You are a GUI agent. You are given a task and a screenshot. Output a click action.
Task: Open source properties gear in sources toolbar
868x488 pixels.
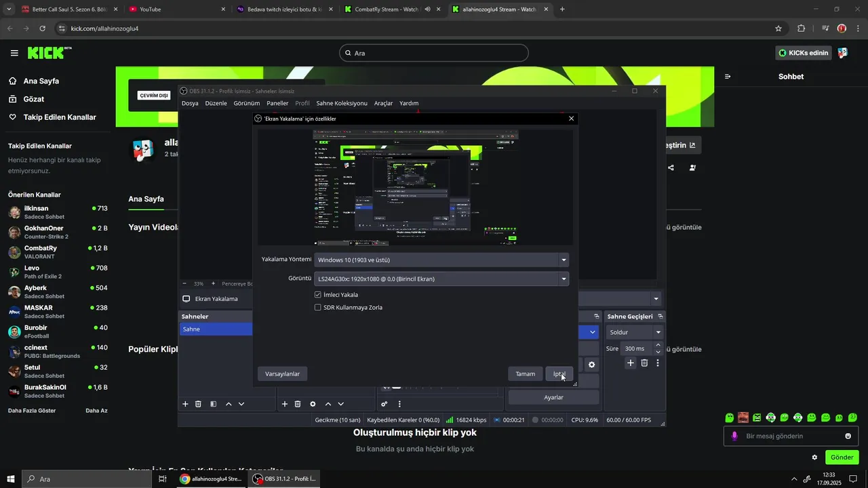[313, 404]
